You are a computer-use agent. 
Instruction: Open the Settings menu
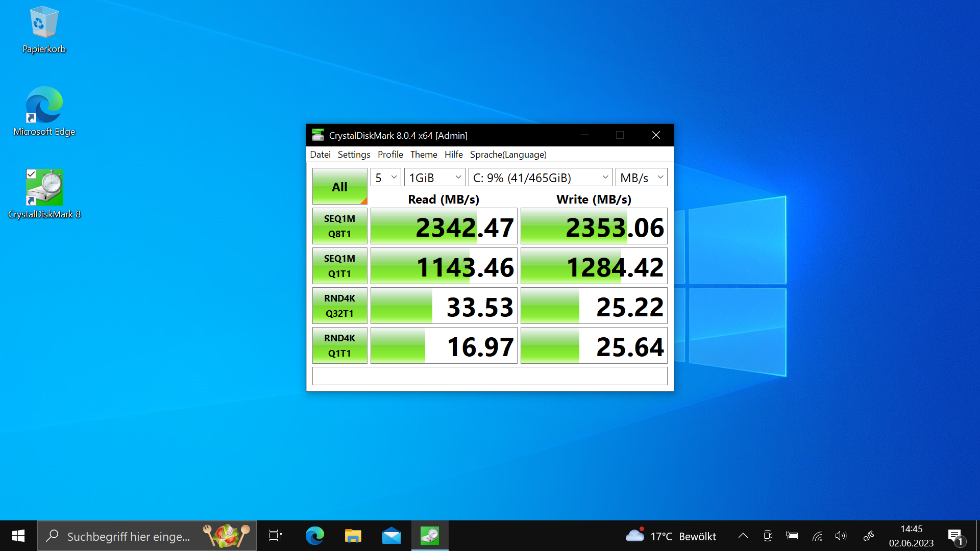point(354,155)
